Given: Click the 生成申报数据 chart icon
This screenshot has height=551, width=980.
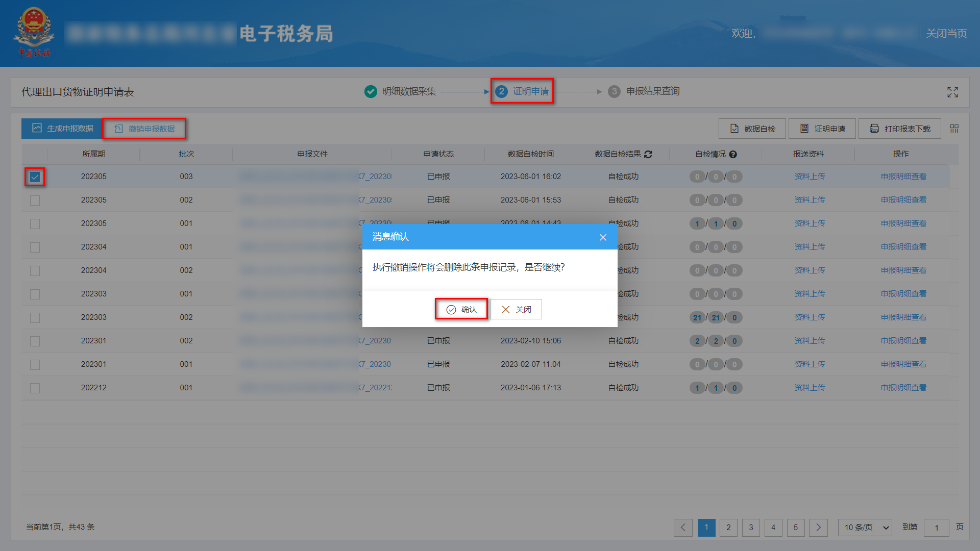Looking at the screenshot, I should tap(36, 128).
